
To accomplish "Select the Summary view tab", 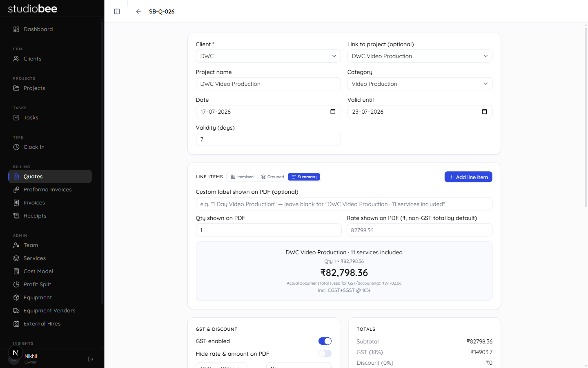I will coord(304,177).
